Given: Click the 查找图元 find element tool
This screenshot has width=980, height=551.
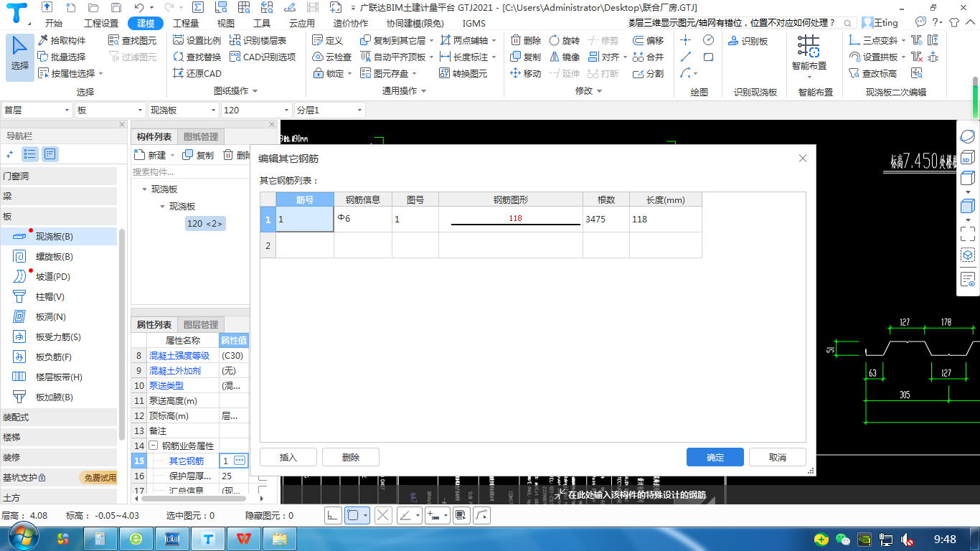Looking at the screenshot, I should pos(132,40).
